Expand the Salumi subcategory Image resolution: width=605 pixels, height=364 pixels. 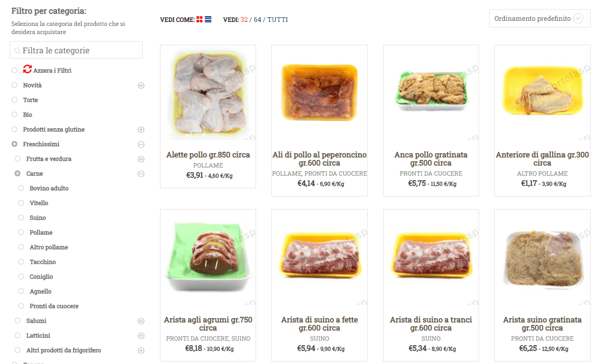(x=141, y=321)
